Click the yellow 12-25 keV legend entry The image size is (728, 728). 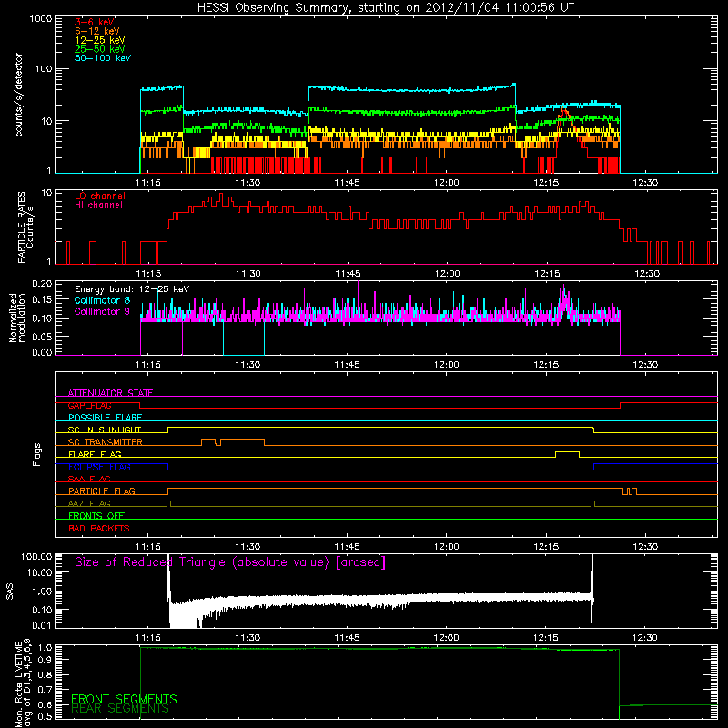click(100, 40)
